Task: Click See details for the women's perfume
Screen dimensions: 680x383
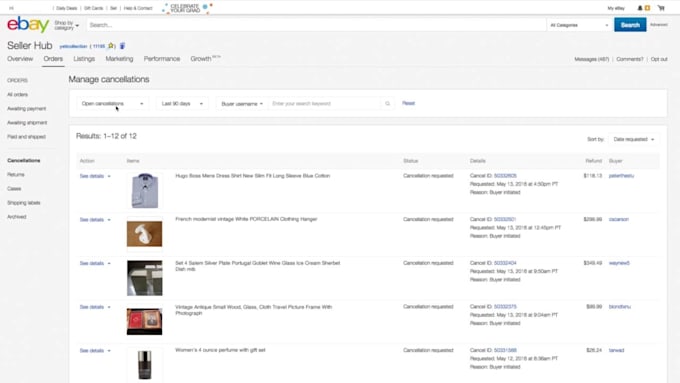Action: pos(92,350)
